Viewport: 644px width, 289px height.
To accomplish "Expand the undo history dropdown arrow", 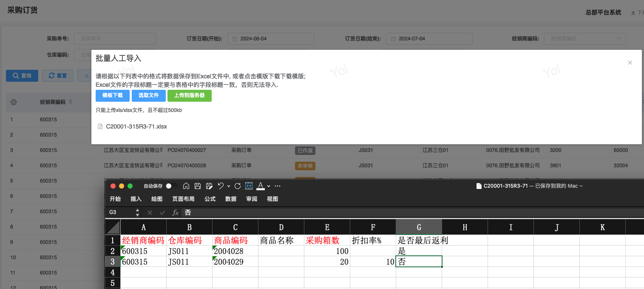I will pos(229,186).
